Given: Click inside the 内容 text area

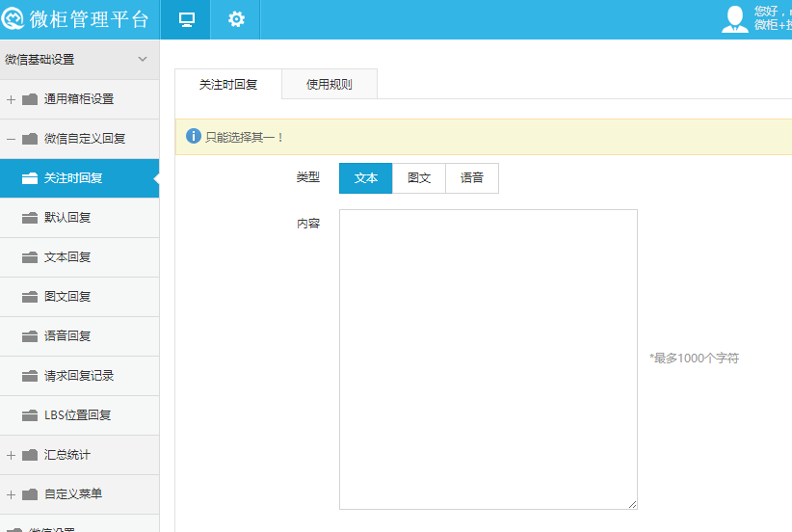Looking at the screenshot, I should (x=488, y=359).
